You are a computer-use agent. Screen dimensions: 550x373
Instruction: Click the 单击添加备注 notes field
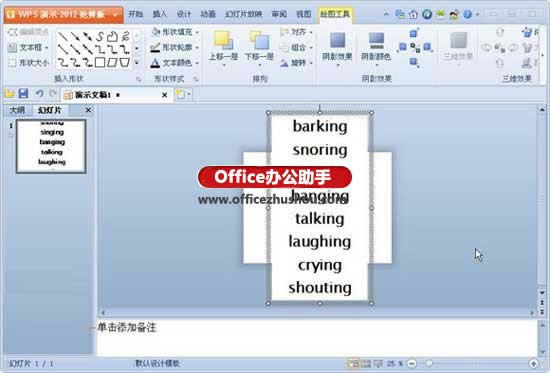click(x=317, y=337)
